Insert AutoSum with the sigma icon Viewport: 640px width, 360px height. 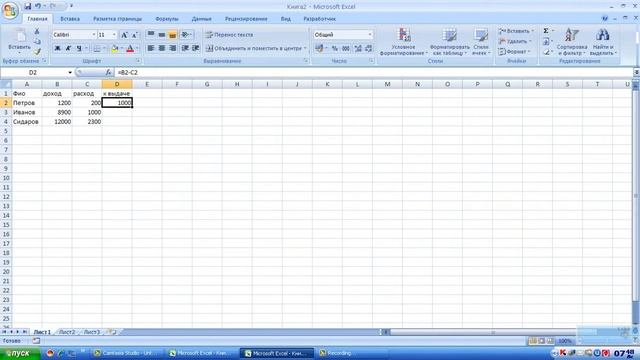546,31
